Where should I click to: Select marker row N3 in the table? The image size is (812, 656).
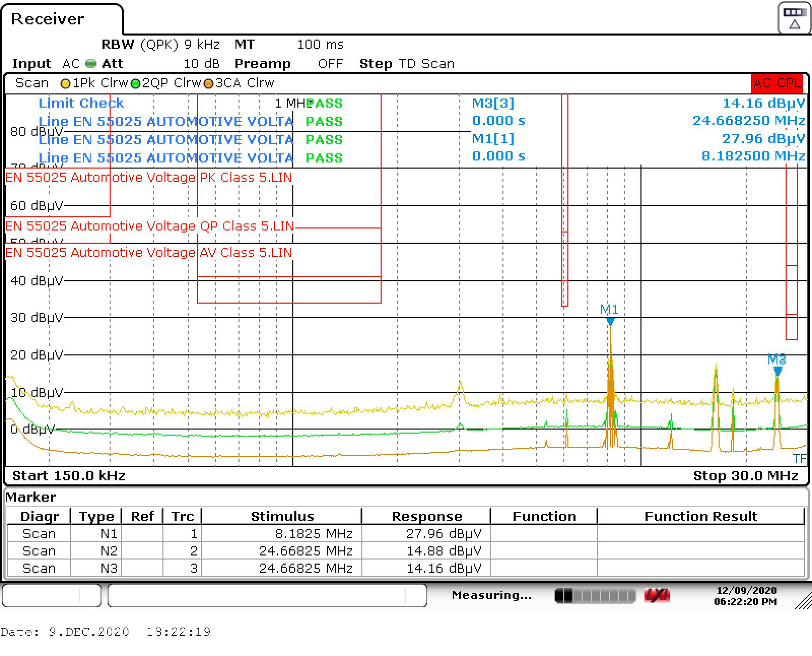[406, 568]
